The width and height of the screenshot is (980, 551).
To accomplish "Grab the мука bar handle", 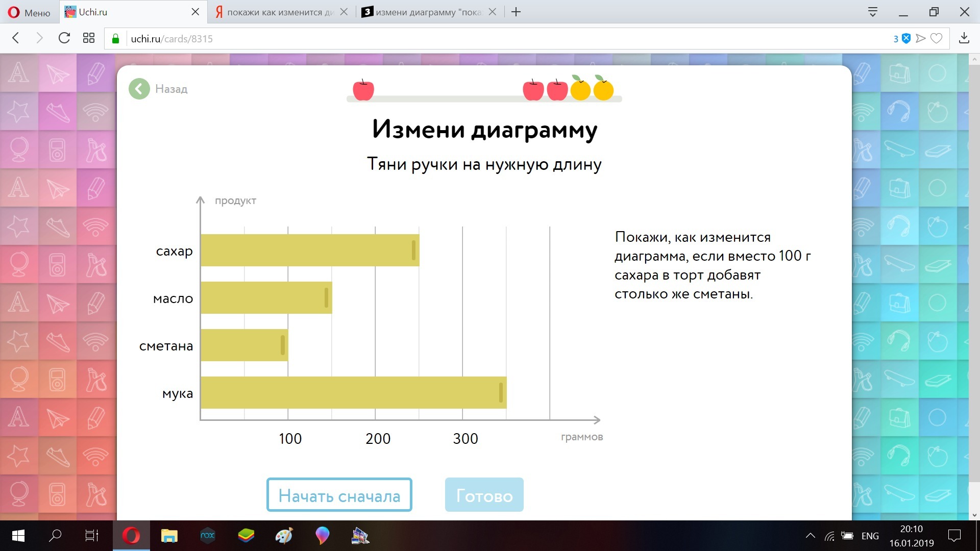I will coord(501,392).
